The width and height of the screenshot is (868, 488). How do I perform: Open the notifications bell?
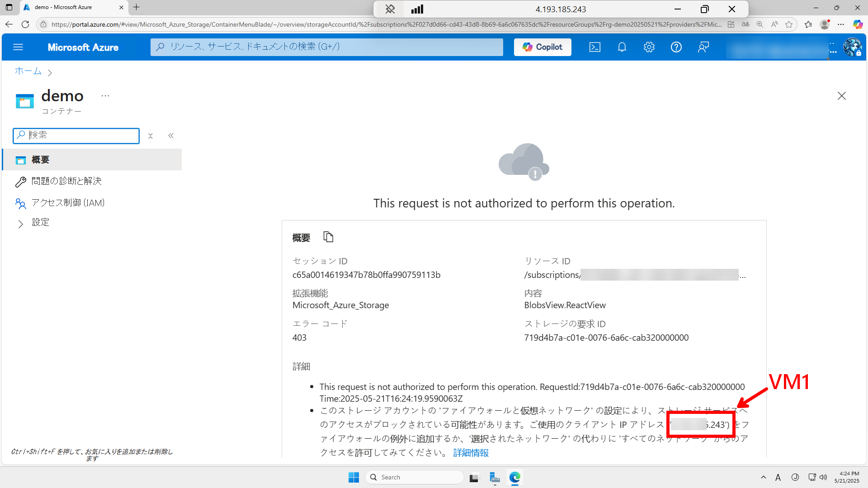click(x=622, y=47)
